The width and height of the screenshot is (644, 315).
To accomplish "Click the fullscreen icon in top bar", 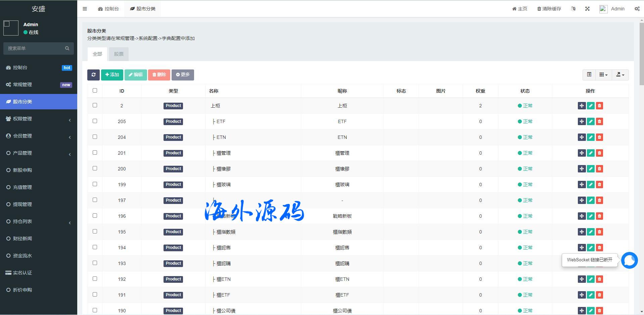I will click(x=587, y=9).
